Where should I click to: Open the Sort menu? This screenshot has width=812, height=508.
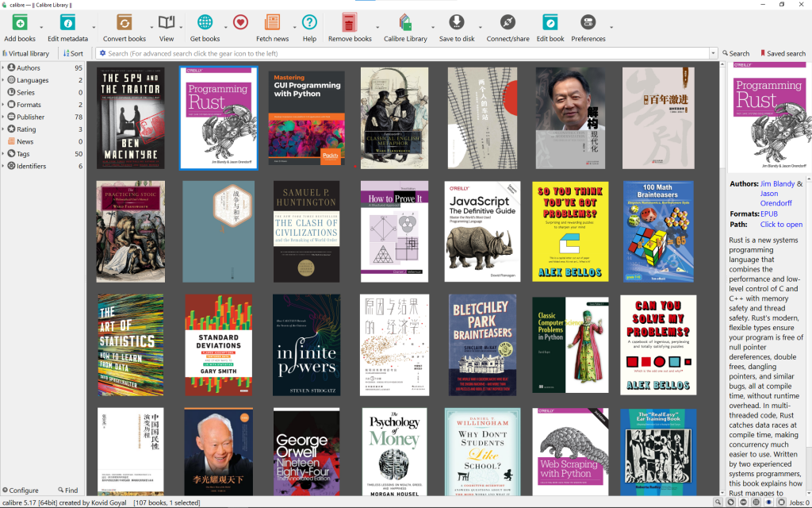point(73,54)
